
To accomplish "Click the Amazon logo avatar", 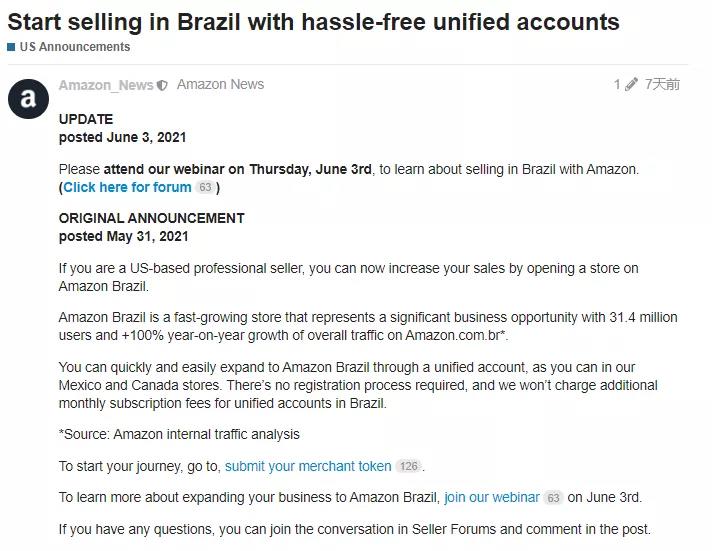I will (x=28, y=97).
